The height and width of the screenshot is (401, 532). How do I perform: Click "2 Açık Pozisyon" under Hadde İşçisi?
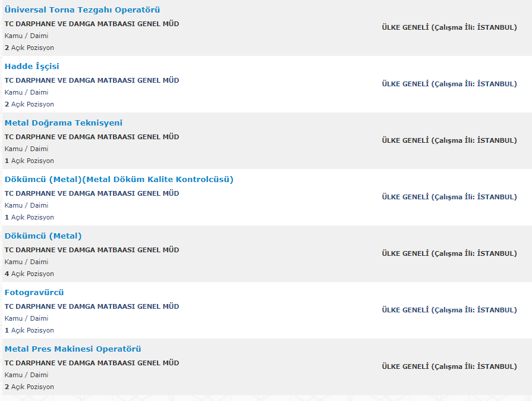click(x=29, y=104)
